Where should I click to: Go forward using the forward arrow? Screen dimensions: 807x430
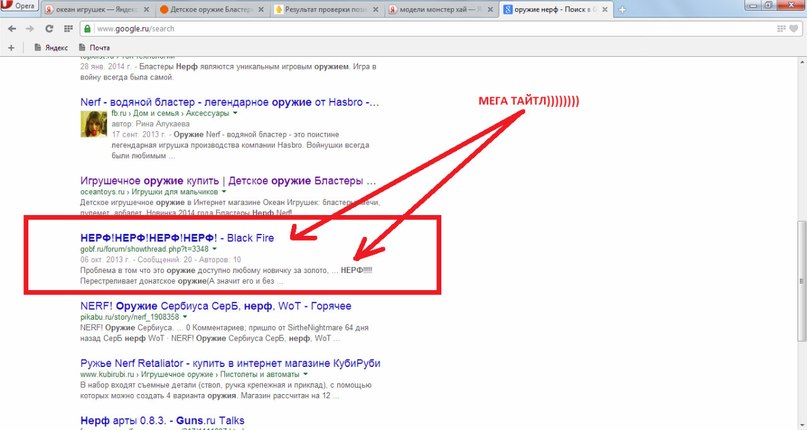30,29
